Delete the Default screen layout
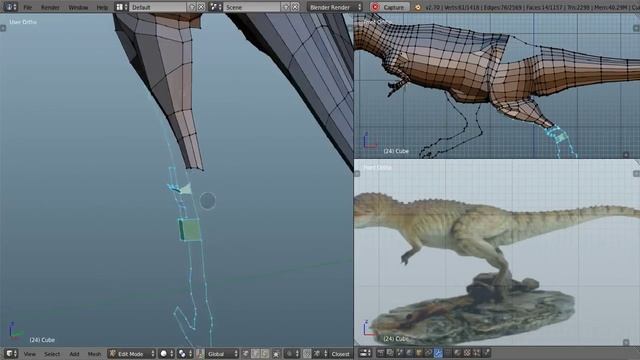This screenshot has width=640, height=360. 201,7
